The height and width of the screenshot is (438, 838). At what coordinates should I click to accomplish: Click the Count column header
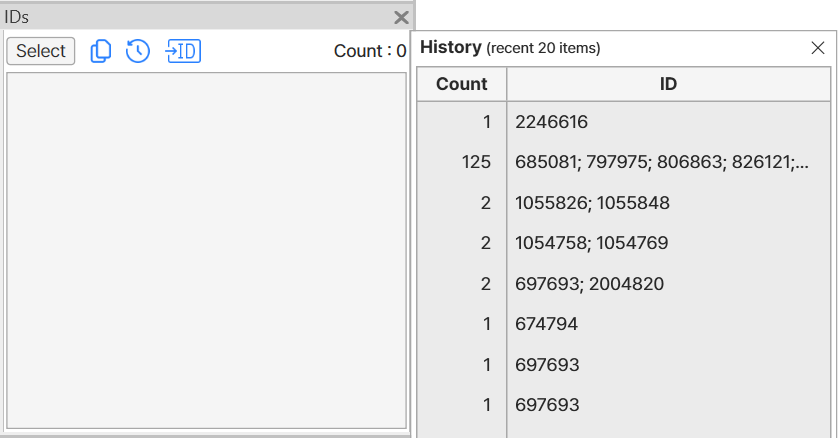click(x=462, y=84)
